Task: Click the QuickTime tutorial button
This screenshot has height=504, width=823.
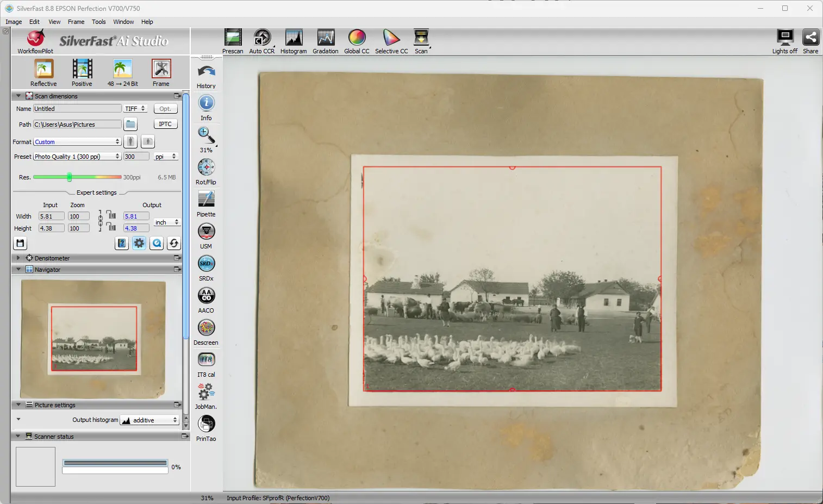Action: click(x=157, y=243)
